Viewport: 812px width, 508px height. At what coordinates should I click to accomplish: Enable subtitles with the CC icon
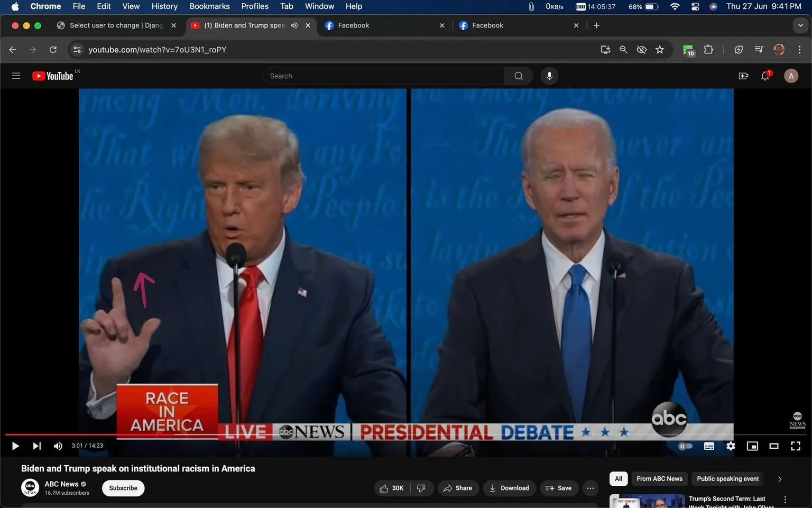pos(709,446)
